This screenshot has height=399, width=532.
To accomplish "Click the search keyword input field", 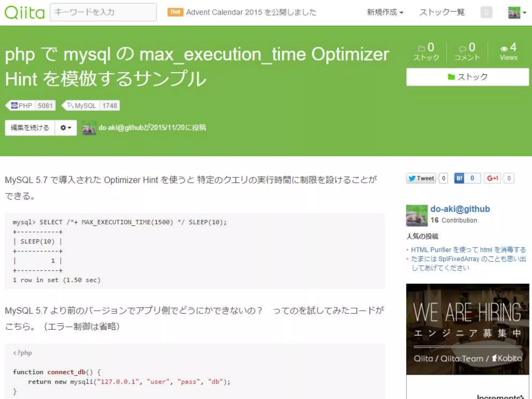I will pos(103,12).
